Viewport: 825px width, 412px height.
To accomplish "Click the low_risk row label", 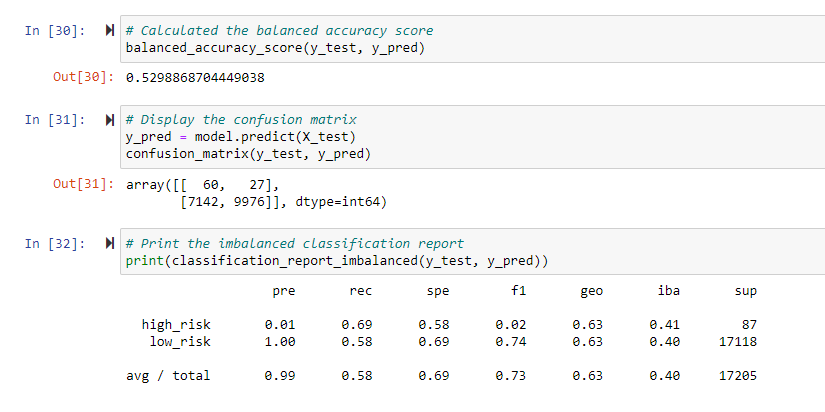I will coord(180,342).
